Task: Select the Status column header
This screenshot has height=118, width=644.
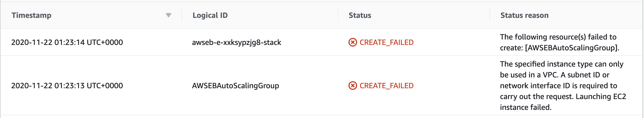Action: pos(360,15)
